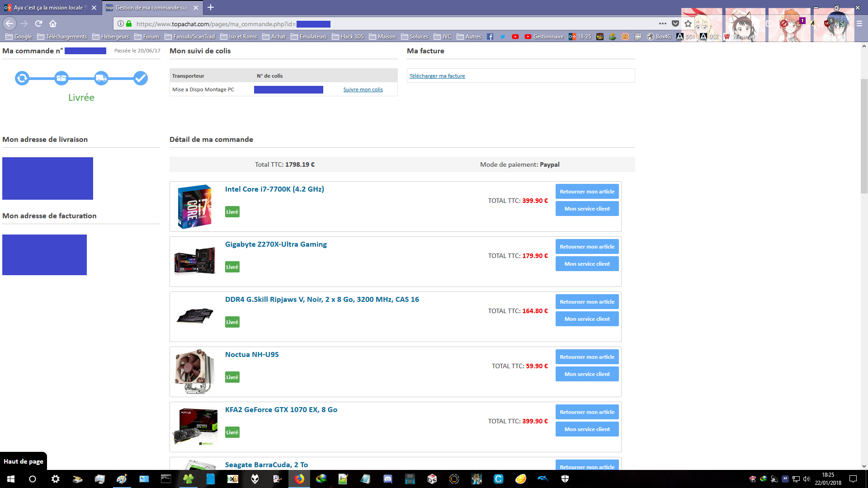Open the Gestionnaire bookmark
Screen dimensions: 868x488
544,37
